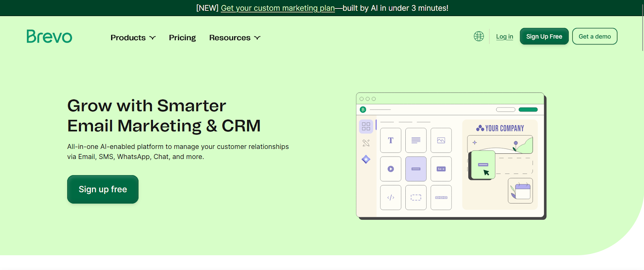Open the Pricing page
This screenshot has width=644, height=270.
[182, 37]
